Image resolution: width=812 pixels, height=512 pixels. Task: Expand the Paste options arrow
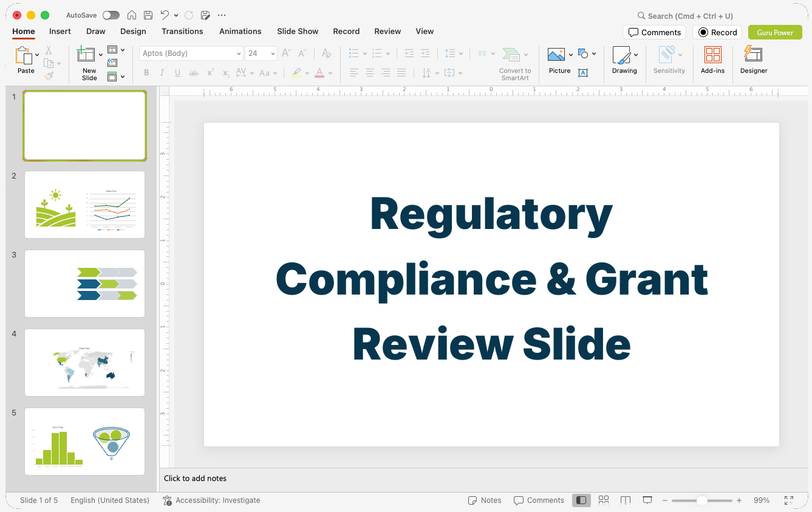coord(37,55)
